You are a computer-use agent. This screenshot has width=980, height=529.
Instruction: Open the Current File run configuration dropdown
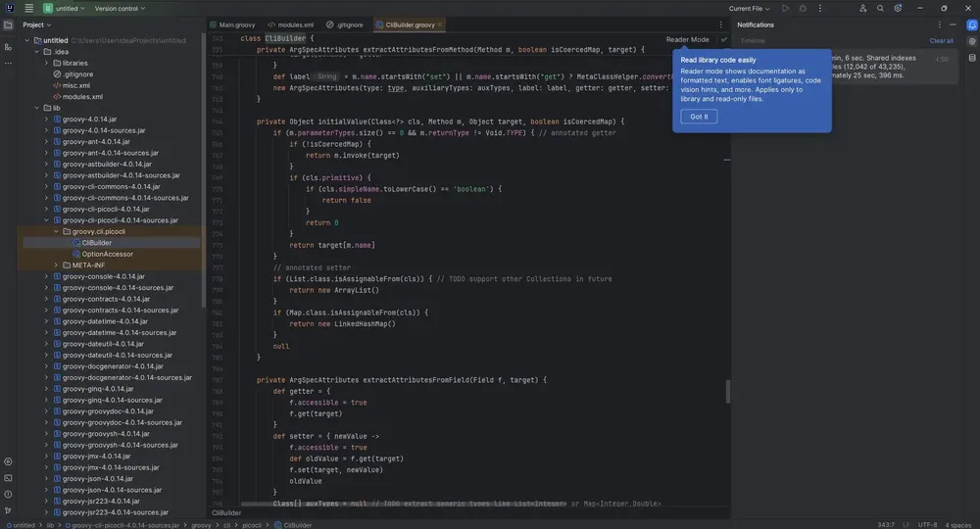tap(749, 8)
